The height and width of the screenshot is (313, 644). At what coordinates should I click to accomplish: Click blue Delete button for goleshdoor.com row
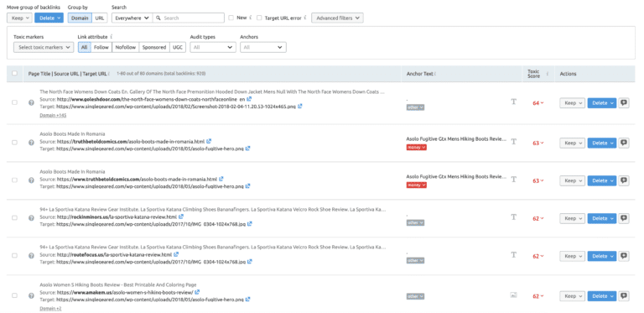pos(602,103)
